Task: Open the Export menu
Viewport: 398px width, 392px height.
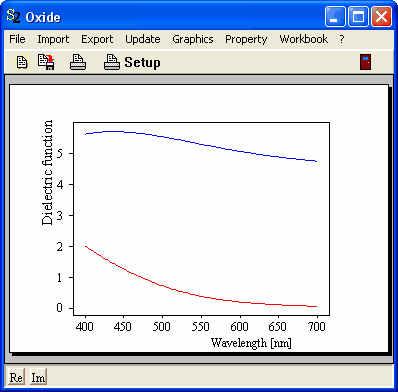Action: point(97,39)
